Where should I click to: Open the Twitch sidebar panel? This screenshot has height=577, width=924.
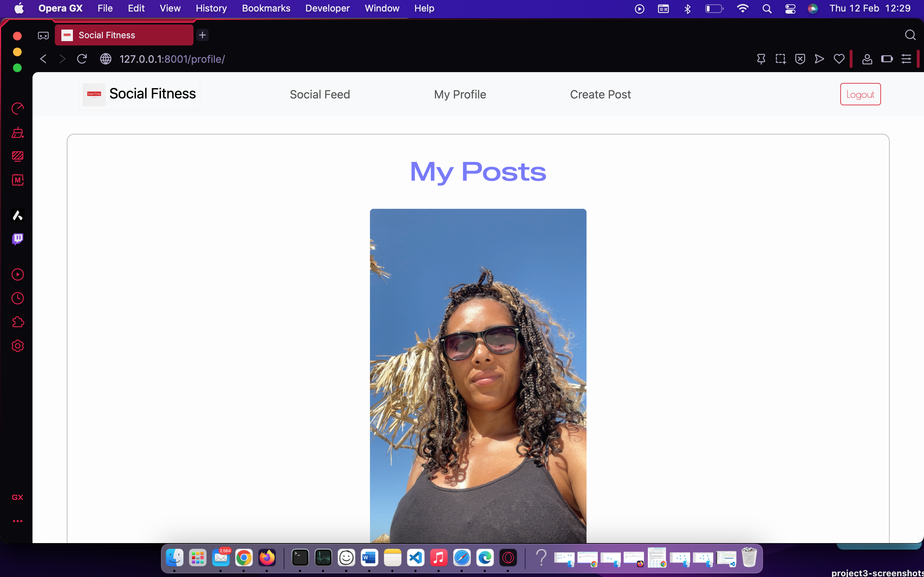click(x=18, y=239)
